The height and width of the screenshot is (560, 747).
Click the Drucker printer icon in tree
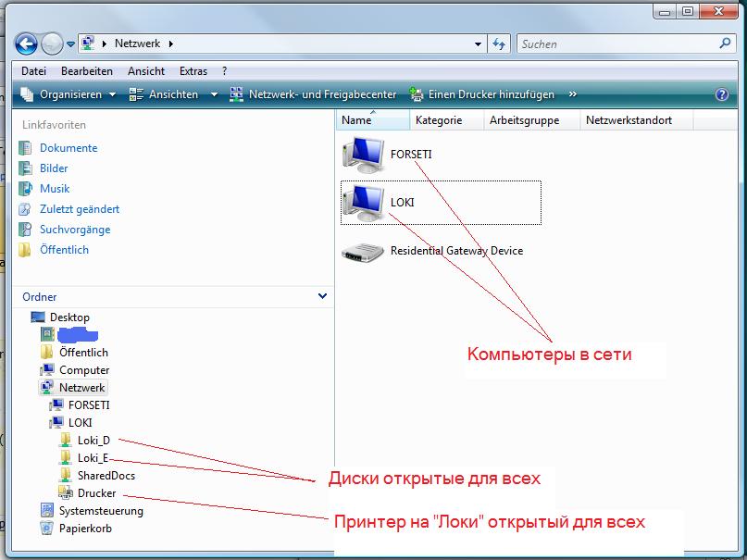click(66, 492)
